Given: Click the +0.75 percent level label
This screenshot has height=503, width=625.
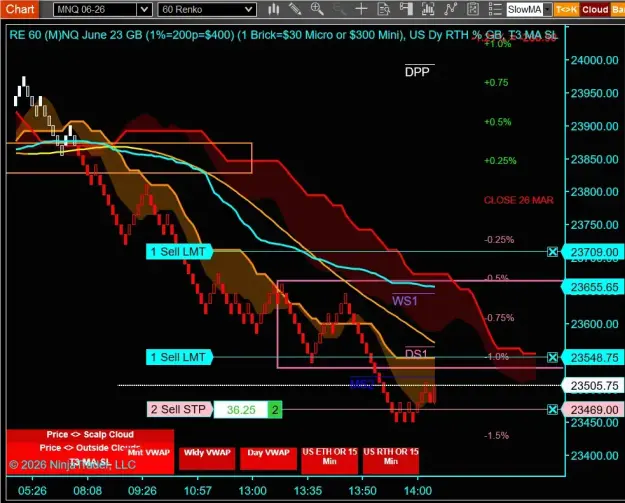Looking at the screenshot, I should point(496,83).
